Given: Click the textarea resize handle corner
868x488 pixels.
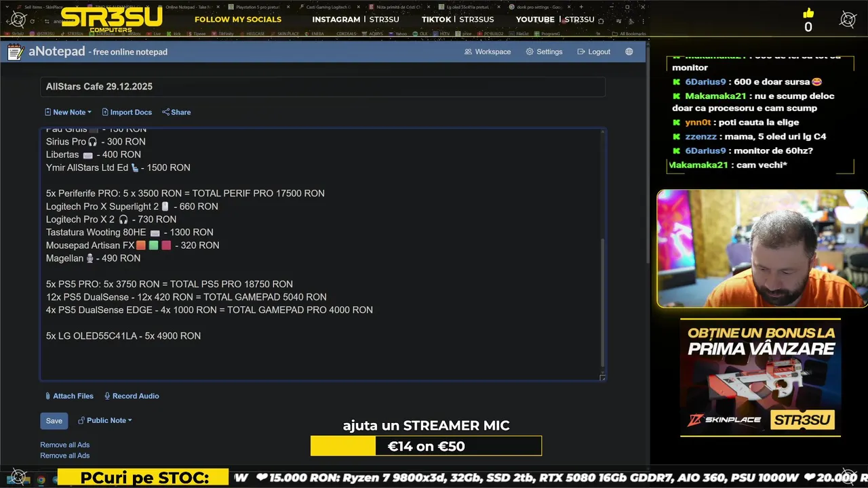Looking at the screenshot, I should (602, 378).
